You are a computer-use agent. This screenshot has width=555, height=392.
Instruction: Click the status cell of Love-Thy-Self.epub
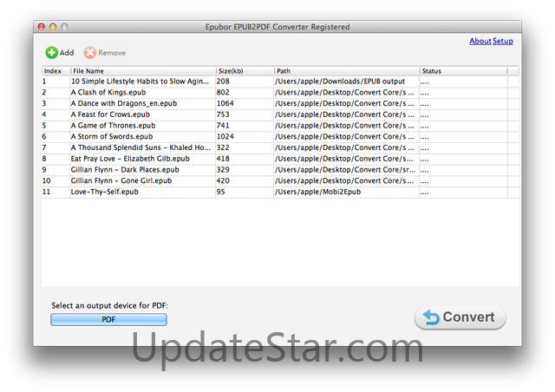click(463, 192)
